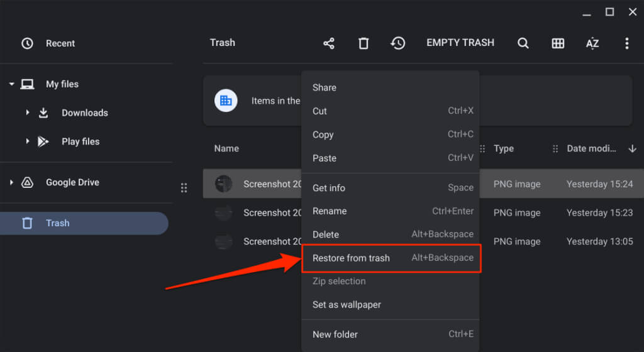Click the share icon in the toolbar

tap(328, 43)
